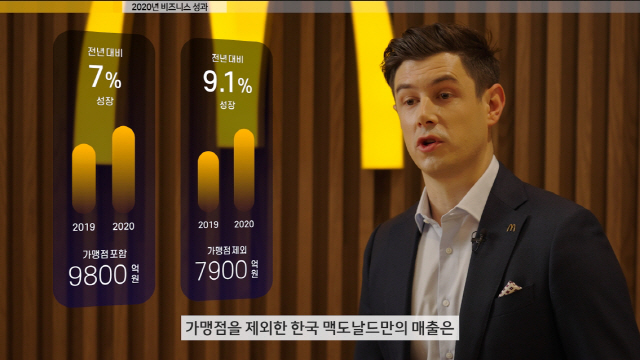Click the 2020 bar in the 7% chart
Image resolution: width=640 pixels, height=360 pixels.
click(123, 169)
